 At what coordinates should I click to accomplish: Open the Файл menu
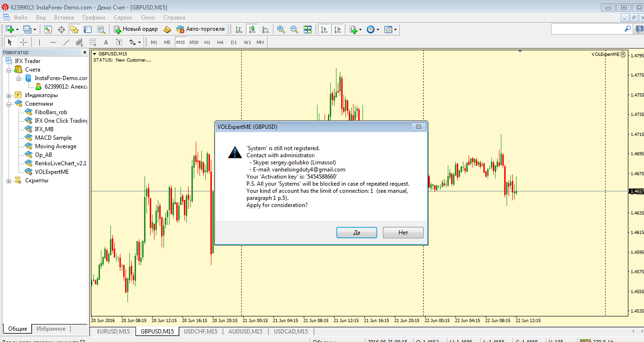point(21,18)
